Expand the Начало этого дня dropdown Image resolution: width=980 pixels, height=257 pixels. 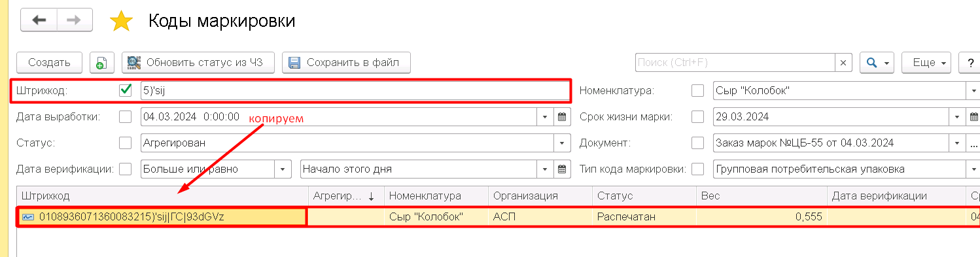[x=546, y=169]
